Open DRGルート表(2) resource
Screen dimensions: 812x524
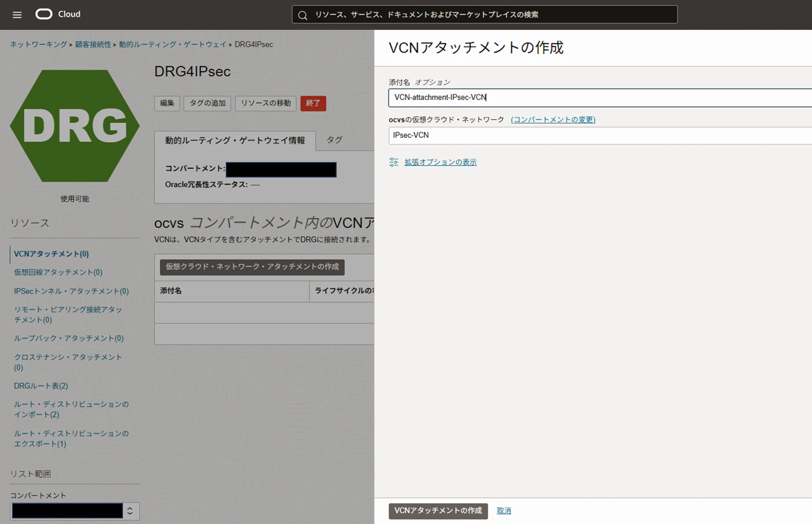pos(41,386)
